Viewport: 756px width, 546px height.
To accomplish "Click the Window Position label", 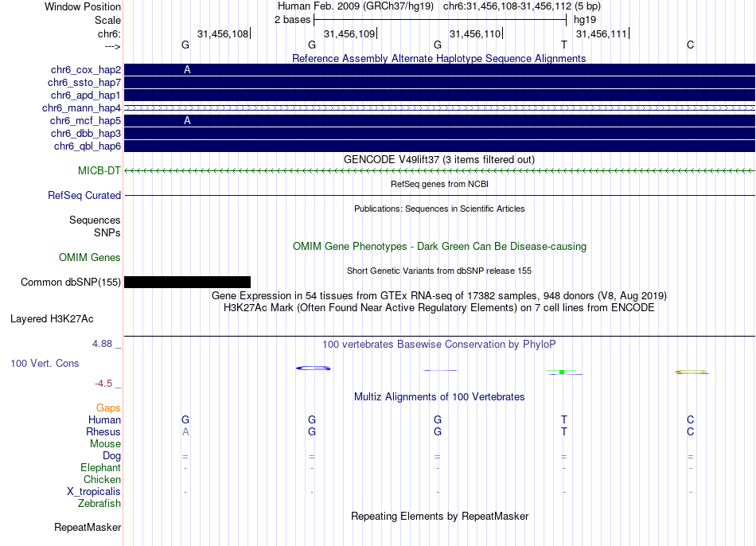I will [x=83, y=6].
